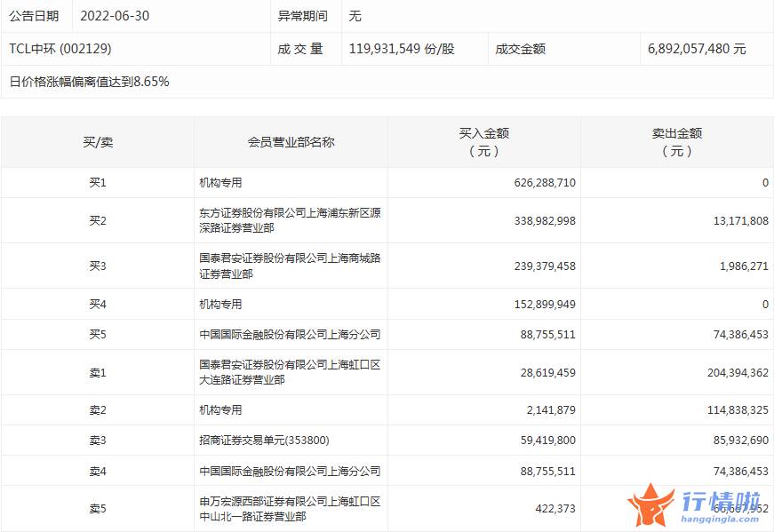Click the 公告日期 label
This screenshot has height=532, width=774.
34,16
